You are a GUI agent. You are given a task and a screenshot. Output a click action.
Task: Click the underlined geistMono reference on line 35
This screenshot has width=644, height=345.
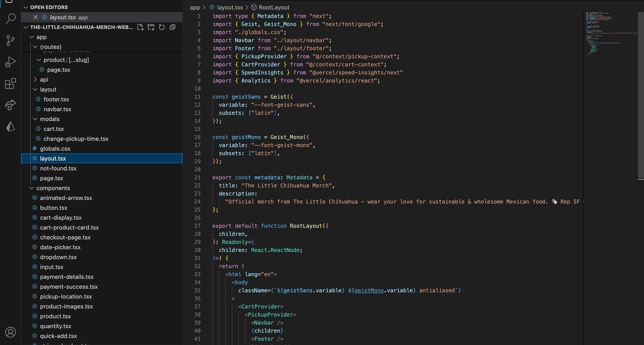pos(369,290)
